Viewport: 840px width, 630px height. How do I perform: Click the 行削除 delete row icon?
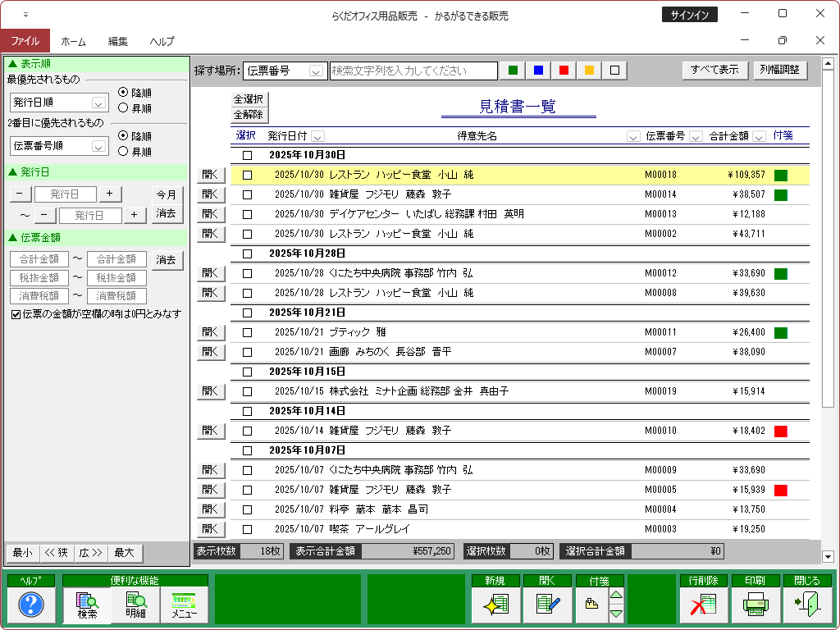tap(703, 605)
